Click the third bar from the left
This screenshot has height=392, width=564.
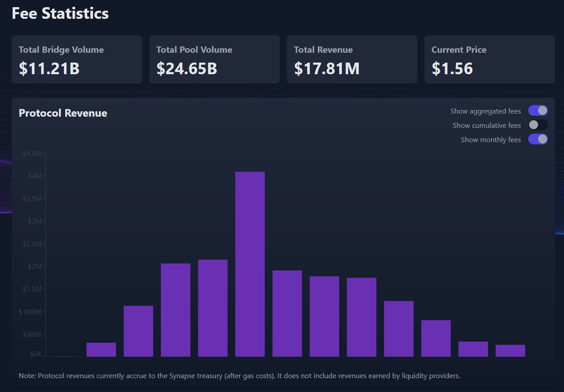pyautogui.click(x=139, y=331)
